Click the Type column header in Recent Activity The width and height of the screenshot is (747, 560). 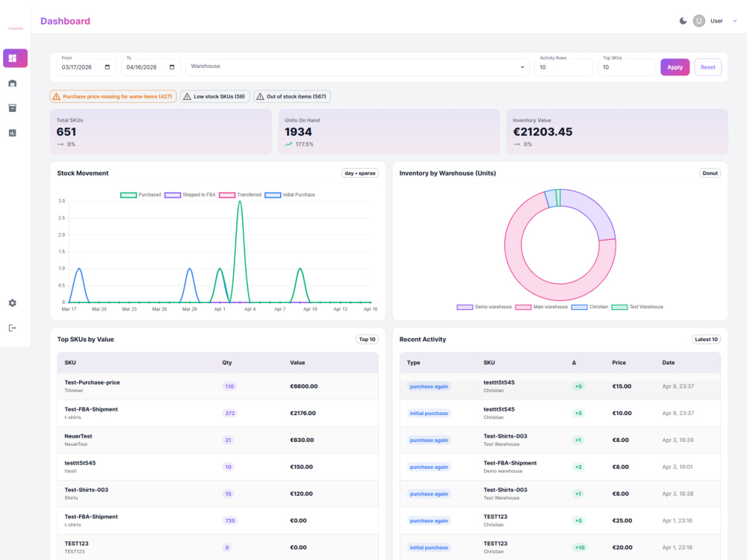(414, 362)
